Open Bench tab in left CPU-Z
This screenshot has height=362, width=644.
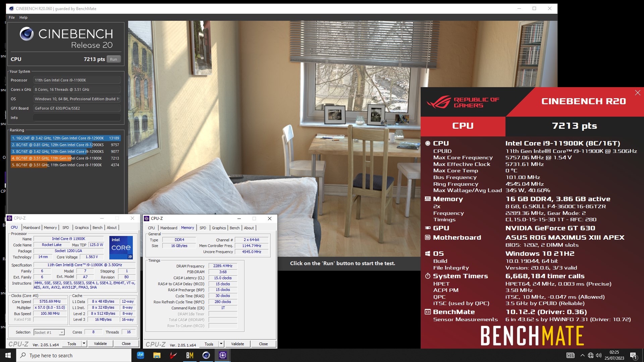pyautogui.click(x=98, y=228)
